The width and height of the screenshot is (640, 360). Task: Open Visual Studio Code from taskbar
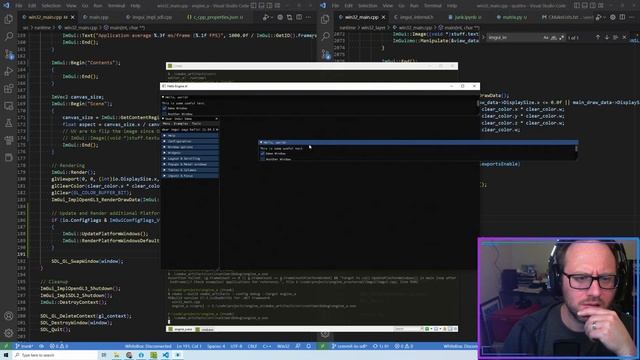click(x=165, y=355)
